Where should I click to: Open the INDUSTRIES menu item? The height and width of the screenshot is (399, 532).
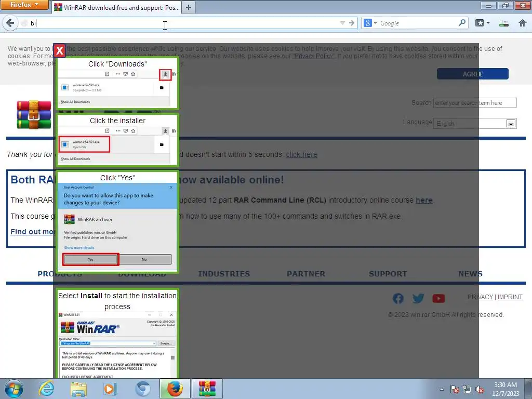(224, 274)
